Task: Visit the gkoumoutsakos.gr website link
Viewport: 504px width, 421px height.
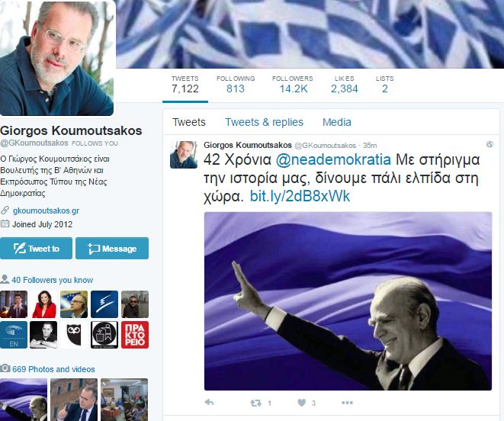Action: coord(46,210)
